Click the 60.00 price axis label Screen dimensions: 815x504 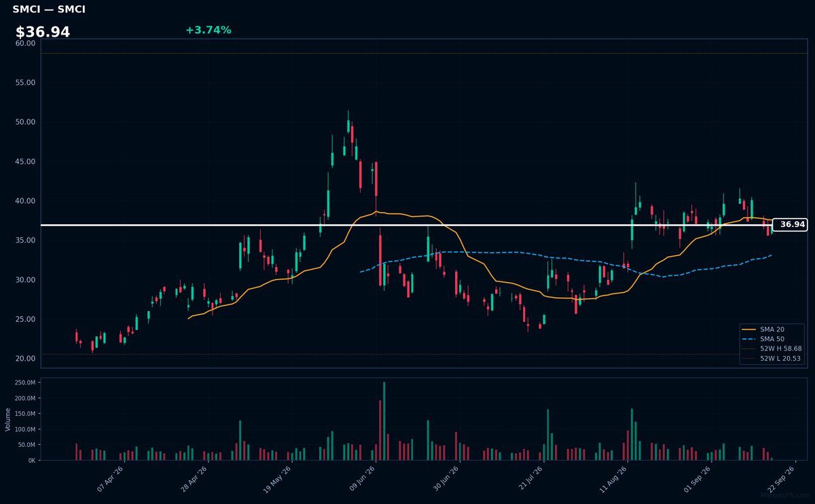pyautogui.click(x=26, y=43)
